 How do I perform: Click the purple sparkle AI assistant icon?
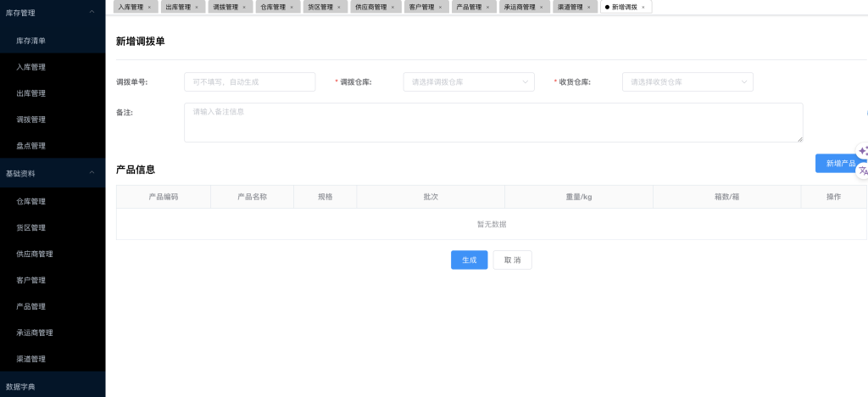point(862,151)
